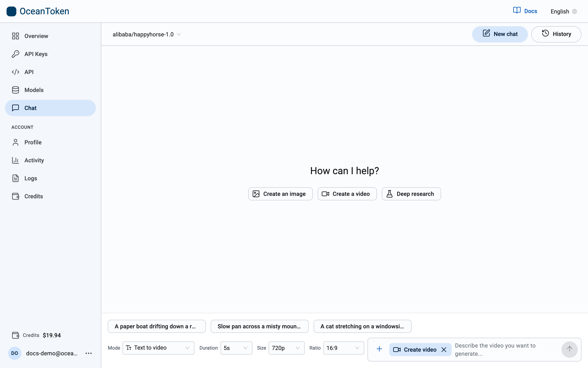Click the Create a video button
This screenshot has height=368, width=588.
pos(347,194)
